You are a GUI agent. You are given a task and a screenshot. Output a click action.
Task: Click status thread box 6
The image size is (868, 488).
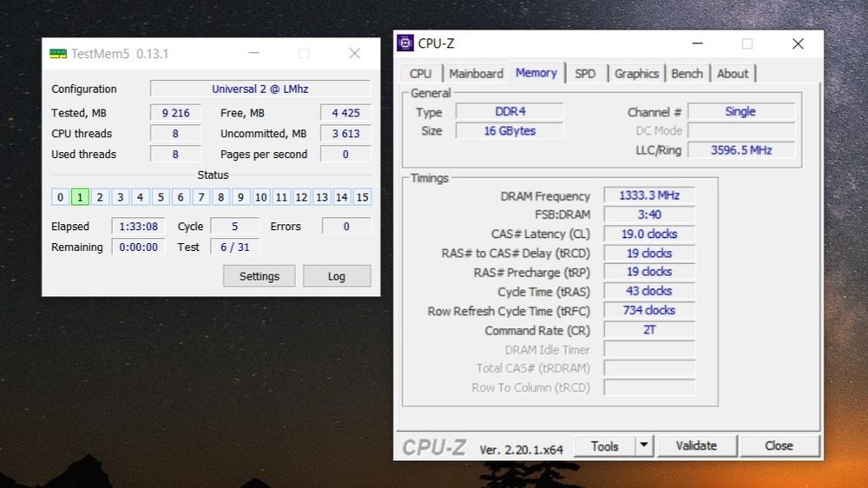(181, 197)
